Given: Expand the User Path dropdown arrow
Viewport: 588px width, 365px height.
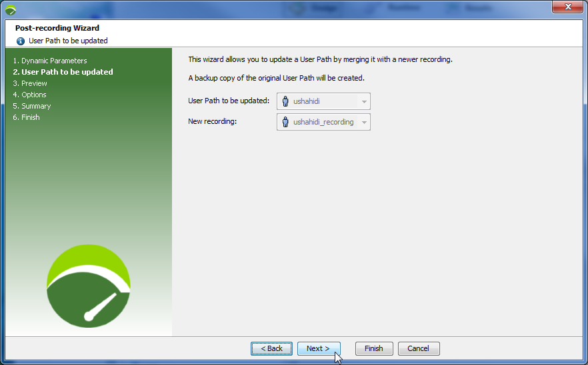Looking at the screenshot, I should click(363, 102).
